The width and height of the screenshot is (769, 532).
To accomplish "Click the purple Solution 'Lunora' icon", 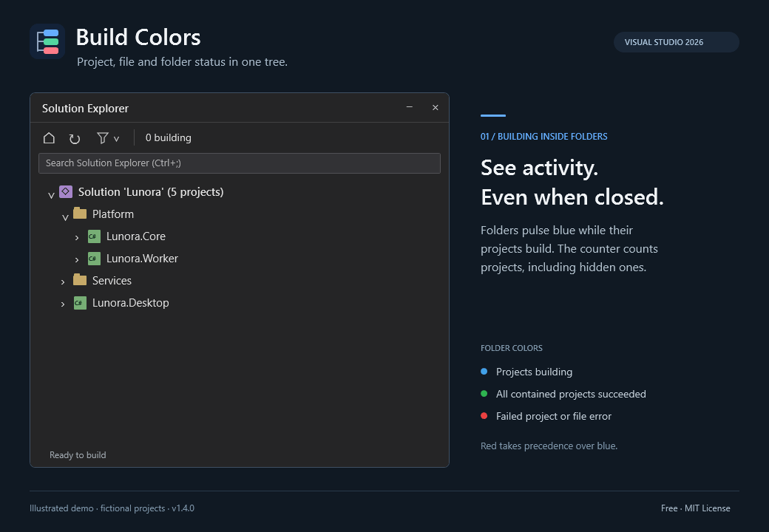I will (66, 191).
